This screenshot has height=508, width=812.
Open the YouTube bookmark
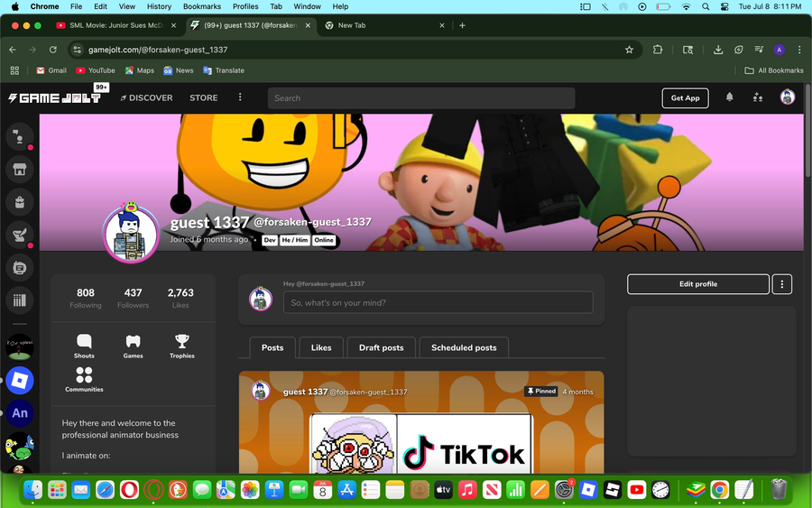96,70
